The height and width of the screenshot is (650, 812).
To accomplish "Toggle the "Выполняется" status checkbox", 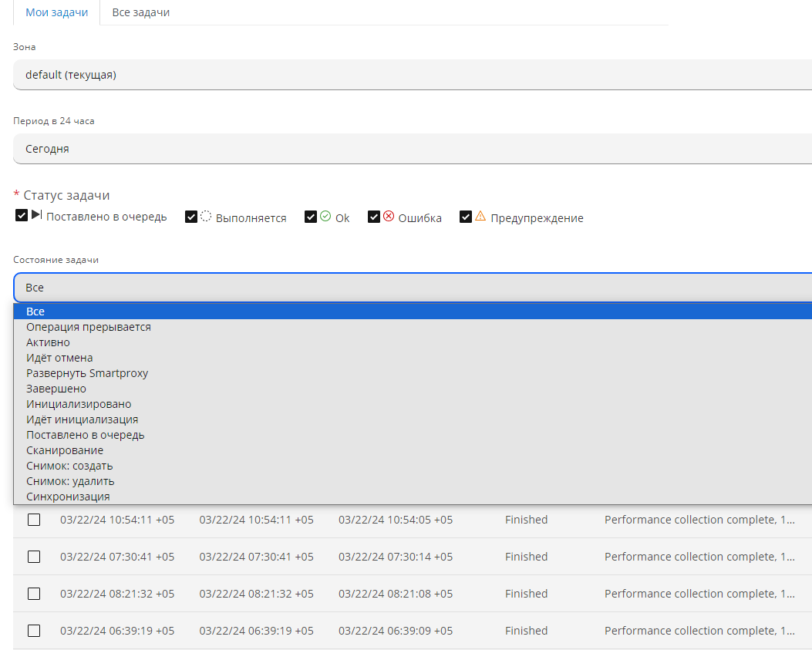I will point(191,217).
